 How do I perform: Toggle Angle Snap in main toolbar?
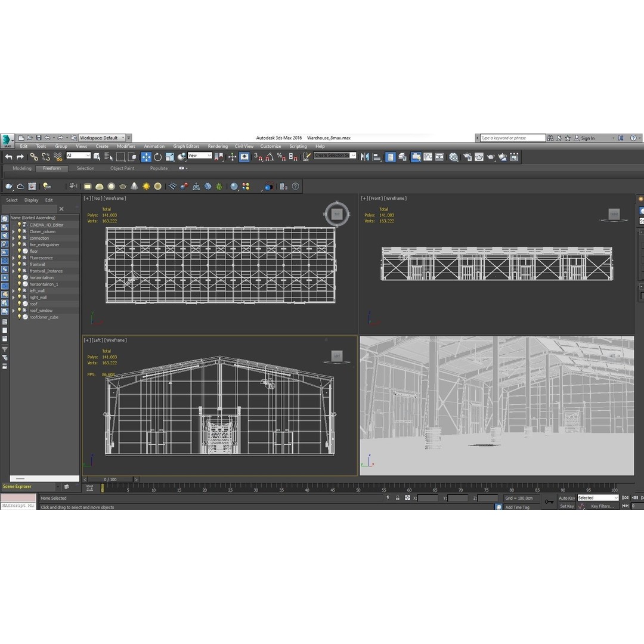pos(270,157)
